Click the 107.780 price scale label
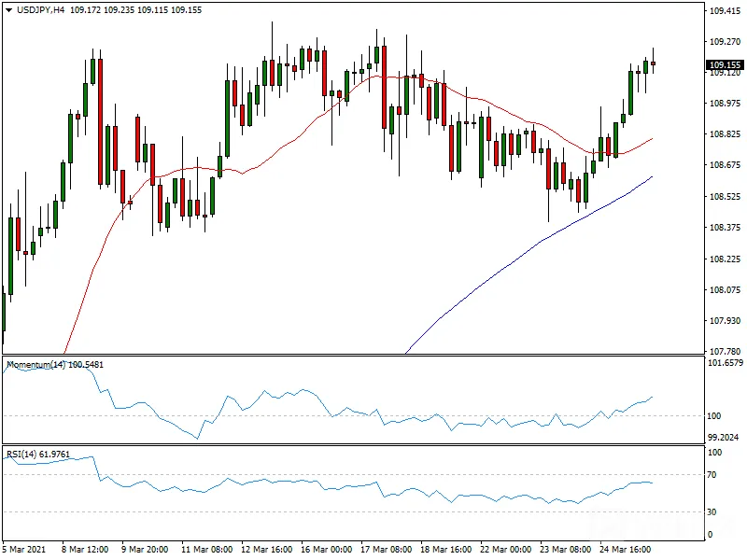This screenshot has height=560, width=747. [x=725, y=352]
